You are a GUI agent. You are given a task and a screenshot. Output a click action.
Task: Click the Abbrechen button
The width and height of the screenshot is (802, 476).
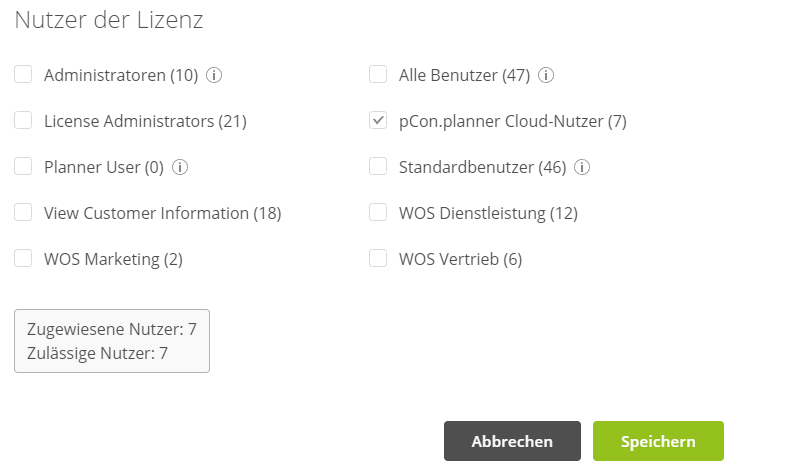click(x=512, y=441)
